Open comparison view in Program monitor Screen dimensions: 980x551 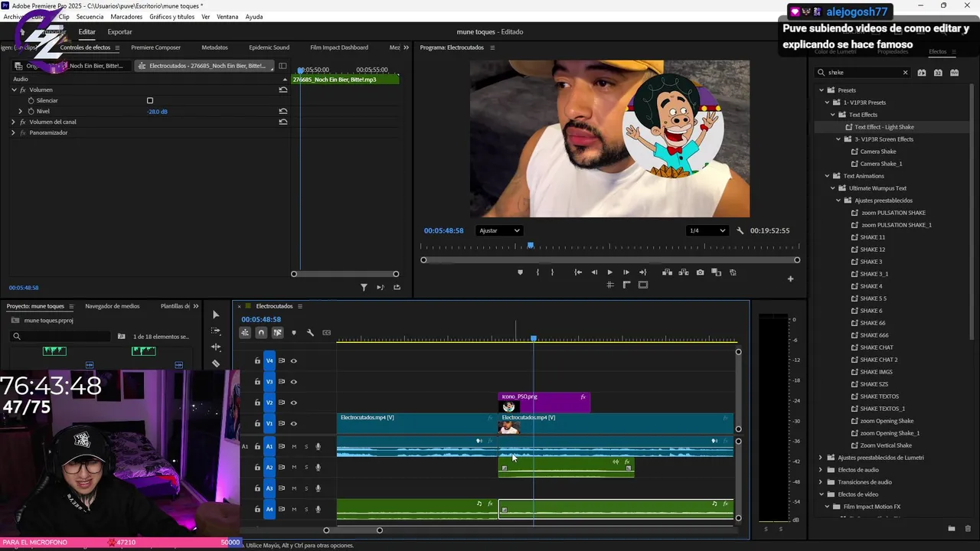(717, 272)
